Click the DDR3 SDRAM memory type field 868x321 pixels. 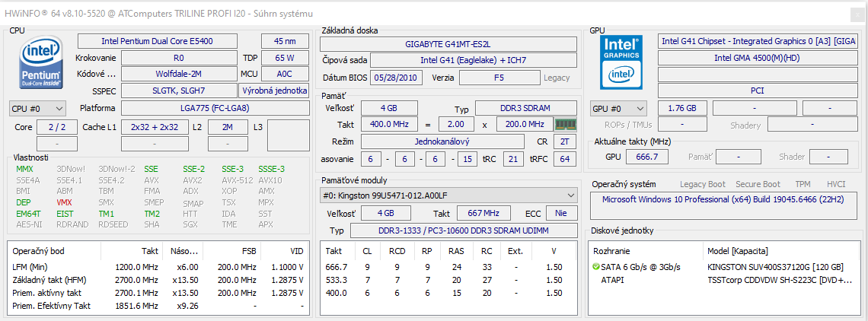pos(526,109)
